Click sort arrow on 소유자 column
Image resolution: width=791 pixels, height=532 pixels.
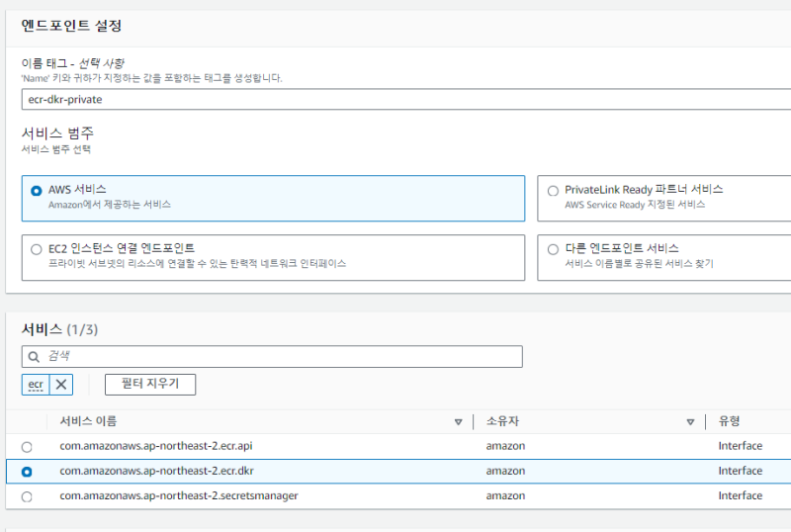tap(690, 422)
